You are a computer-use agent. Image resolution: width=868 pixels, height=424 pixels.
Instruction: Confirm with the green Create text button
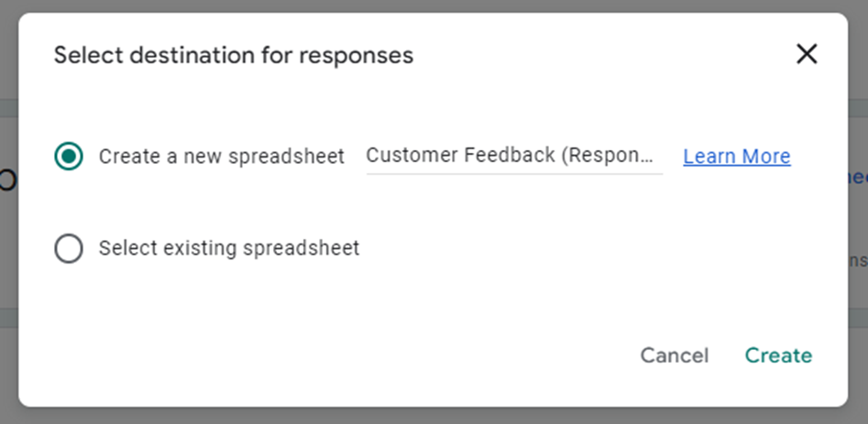(778, 355)
